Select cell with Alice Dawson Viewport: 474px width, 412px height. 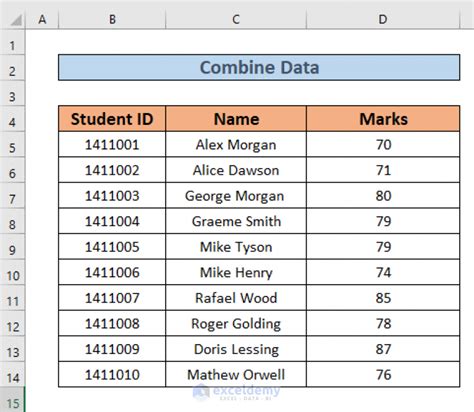click(x=236, y=170)
